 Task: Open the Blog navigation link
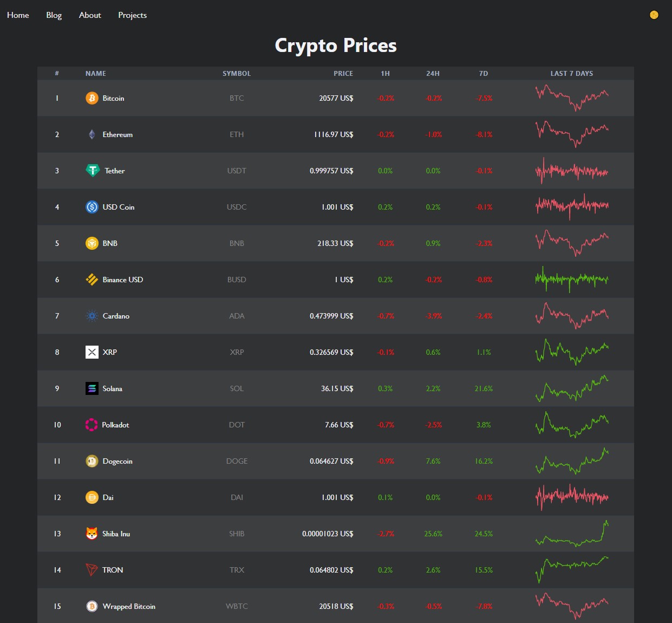[x=54, y=15]
